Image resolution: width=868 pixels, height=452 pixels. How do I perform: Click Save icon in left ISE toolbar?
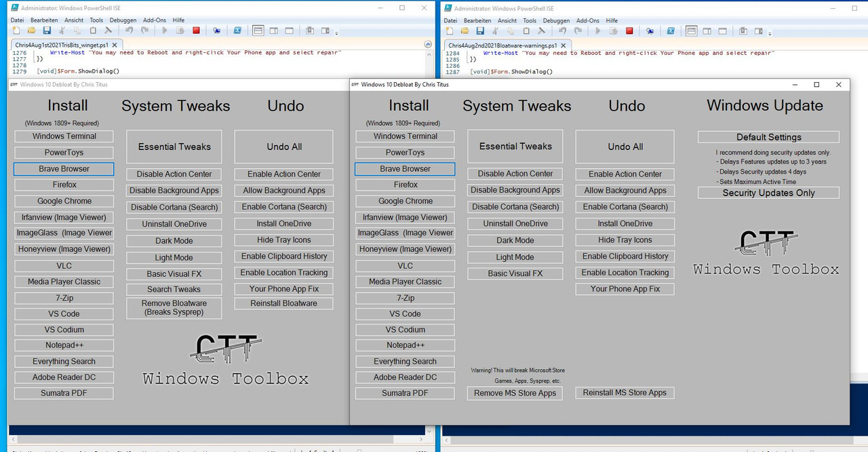47,31
